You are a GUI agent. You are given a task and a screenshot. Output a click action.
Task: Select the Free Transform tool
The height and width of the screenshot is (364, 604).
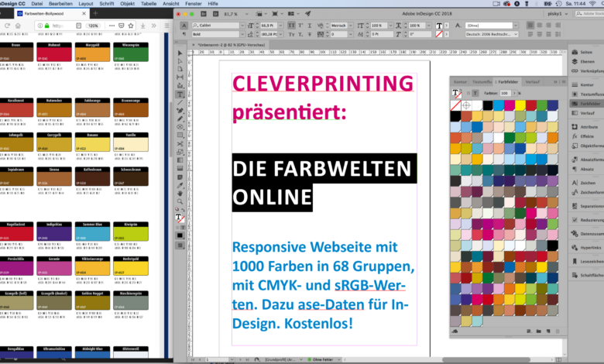point(180,152)
